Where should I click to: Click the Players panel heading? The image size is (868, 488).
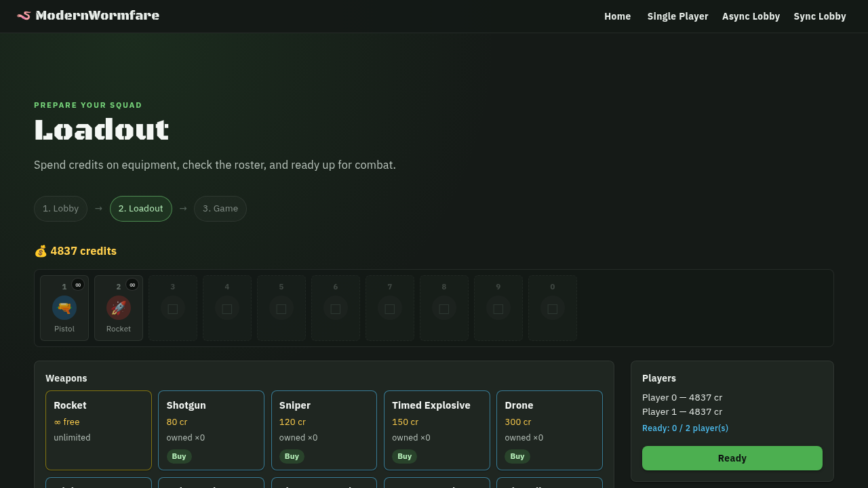point(659,378)
